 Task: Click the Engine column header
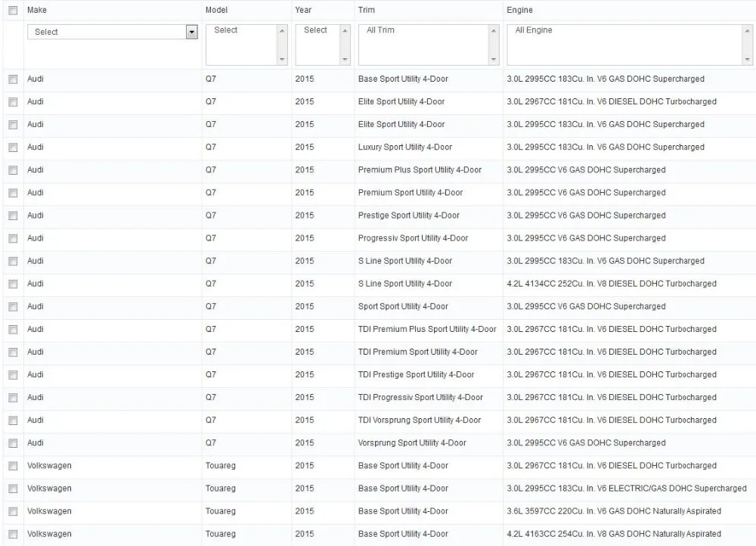tap(520, 10)
